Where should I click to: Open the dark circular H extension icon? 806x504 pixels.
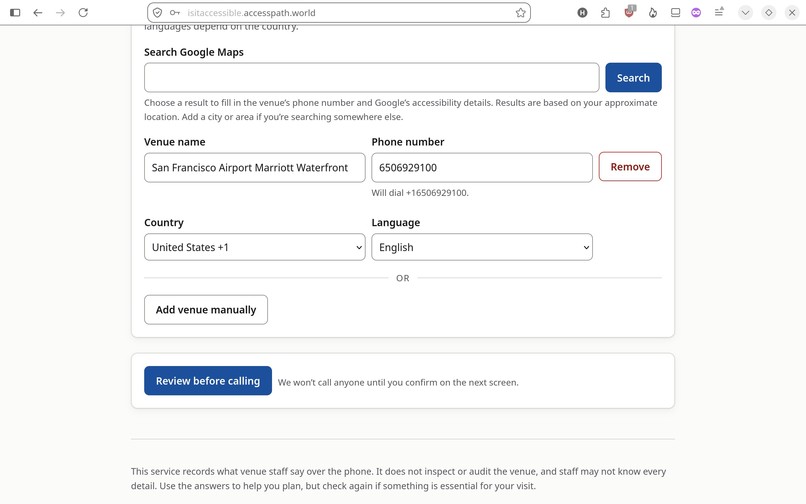coord(582,13)
